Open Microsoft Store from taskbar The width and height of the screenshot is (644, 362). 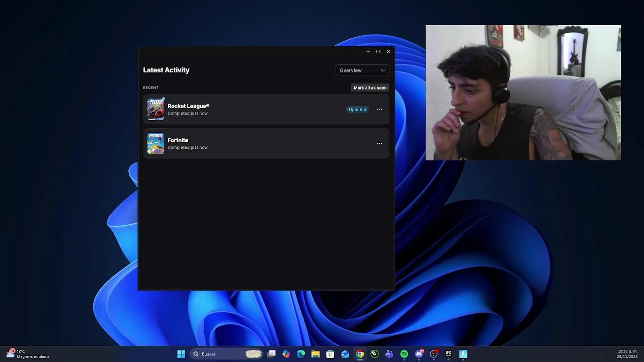(x=330, y=354)
